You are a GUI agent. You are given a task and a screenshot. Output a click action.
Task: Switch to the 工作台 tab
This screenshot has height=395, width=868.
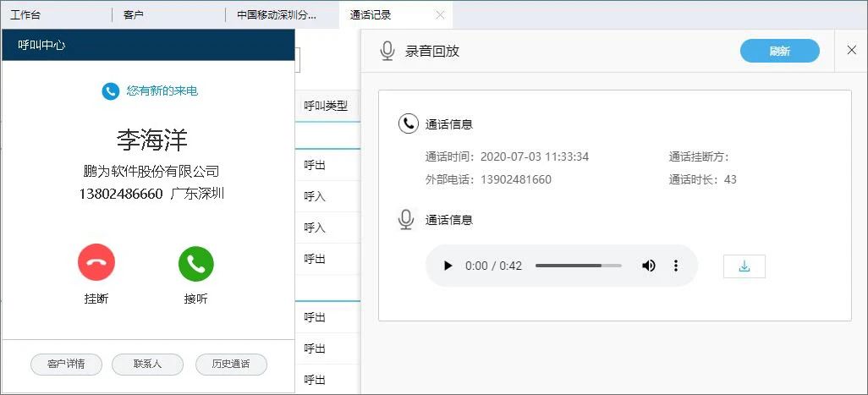(x=25, y=15)
